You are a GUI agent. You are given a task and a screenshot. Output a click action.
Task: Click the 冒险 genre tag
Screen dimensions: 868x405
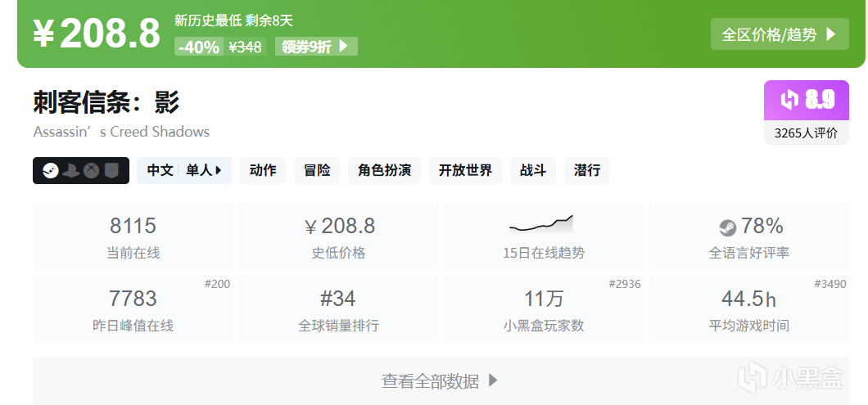(317, 170)
